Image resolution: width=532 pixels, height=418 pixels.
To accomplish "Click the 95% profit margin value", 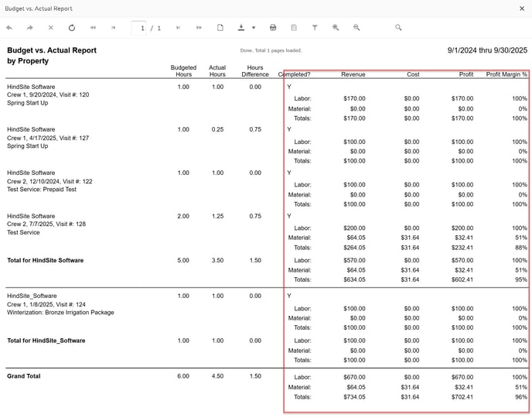I will pyautogui.click(x=521, y=279).
